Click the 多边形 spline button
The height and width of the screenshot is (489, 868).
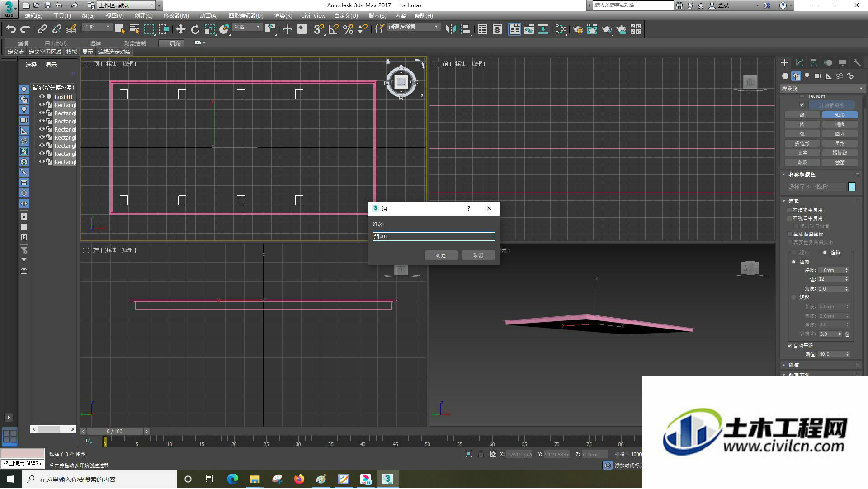(x=802, y=143)
